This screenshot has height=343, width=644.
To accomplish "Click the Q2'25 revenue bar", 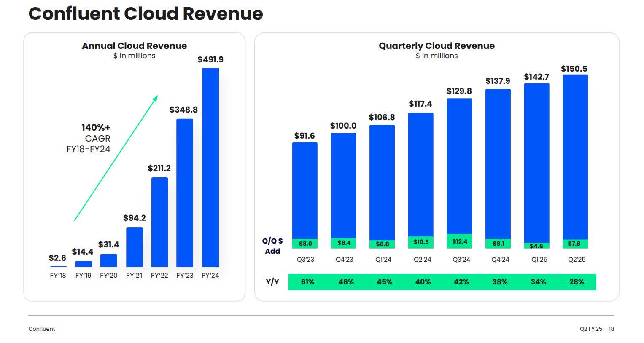I will tap(574, 160).
